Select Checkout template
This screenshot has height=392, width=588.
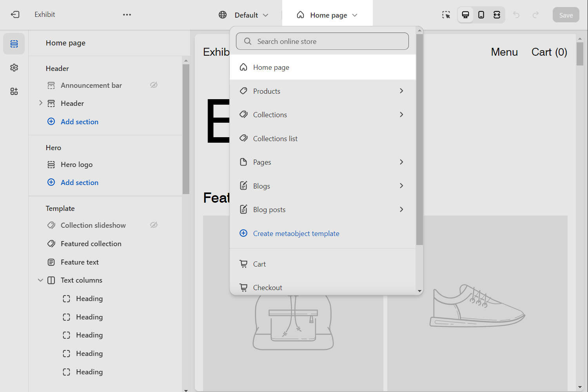323,287
